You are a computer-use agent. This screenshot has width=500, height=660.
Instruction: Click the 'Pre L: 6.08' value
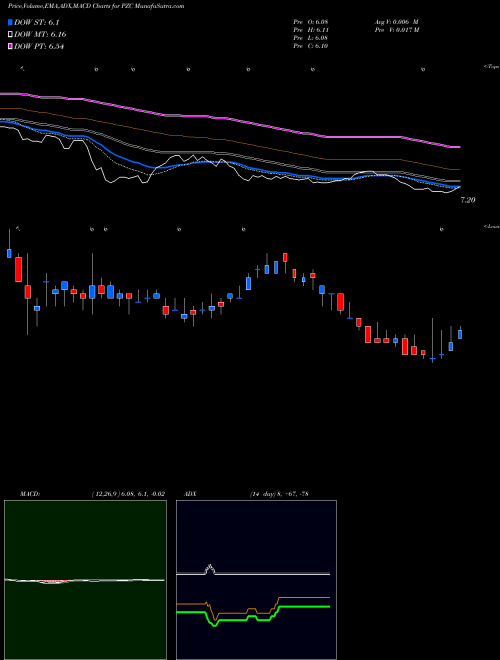[x=311, y=38]
